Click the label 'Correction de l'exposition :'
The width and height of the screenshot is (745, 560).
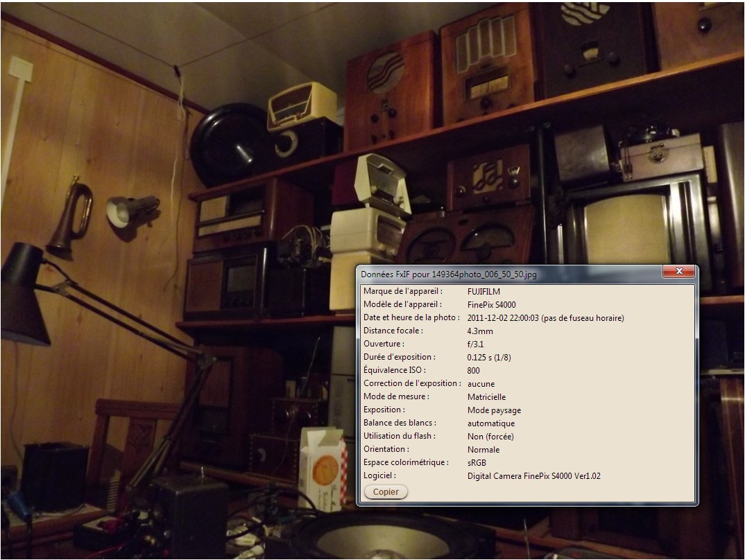click(x=413, y=383)
